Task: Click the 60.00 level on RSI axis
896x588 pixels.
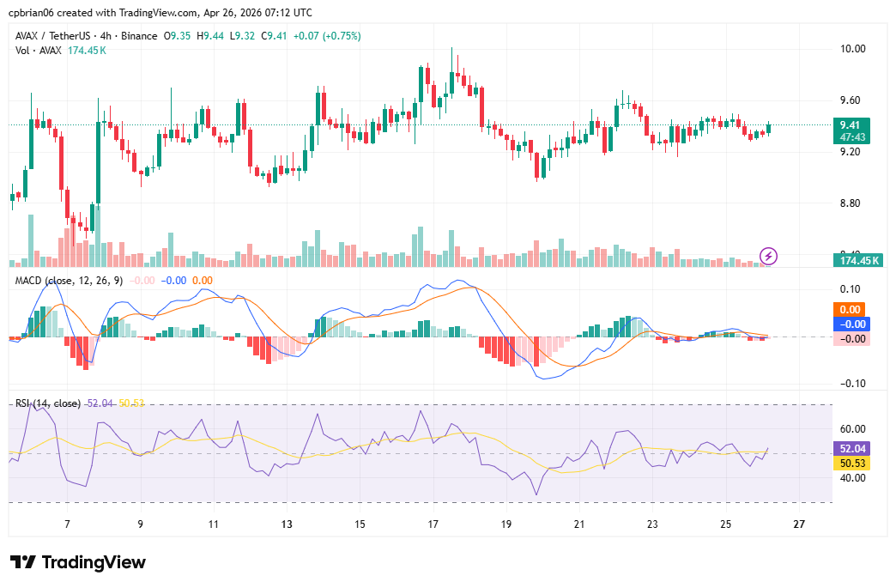Action: (x=852, y=429)
